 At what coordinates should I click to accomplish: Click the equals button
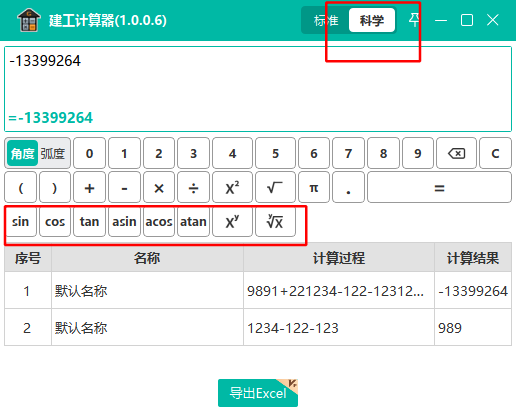click(439, 187)
